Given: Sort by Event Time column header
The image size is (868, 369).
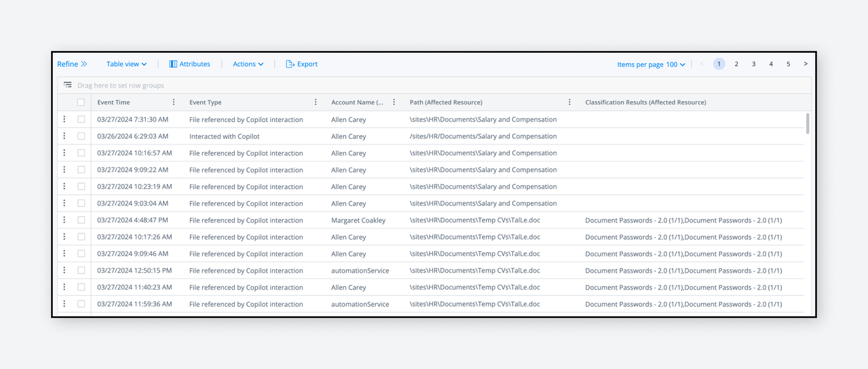Looking at the screenshot, I should click(113, 102).
